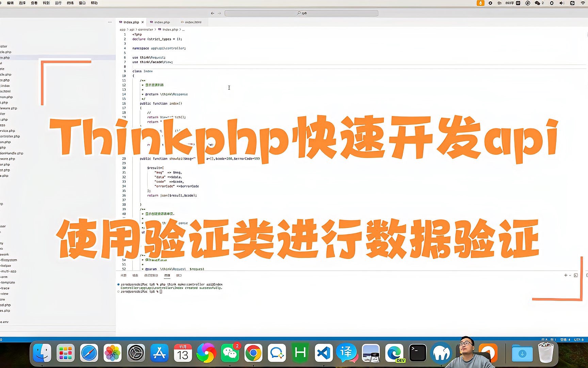Open App Store from the dock
The height and width of the screenshot is (368, 588).
point(159,353)
